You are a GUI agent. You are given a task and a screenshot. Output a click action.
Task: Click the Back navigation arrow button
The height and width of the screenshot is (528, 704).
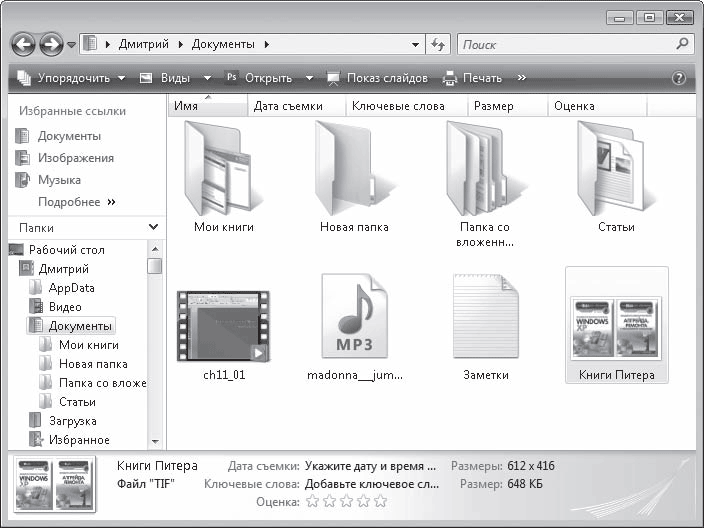(x=24, y=45)
